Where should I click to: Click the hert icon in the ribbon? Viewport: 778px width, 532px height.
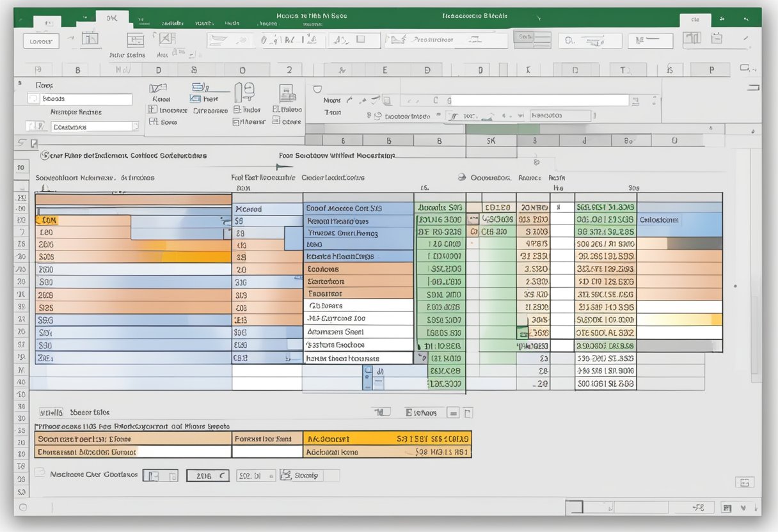click(x=198, y=98)
